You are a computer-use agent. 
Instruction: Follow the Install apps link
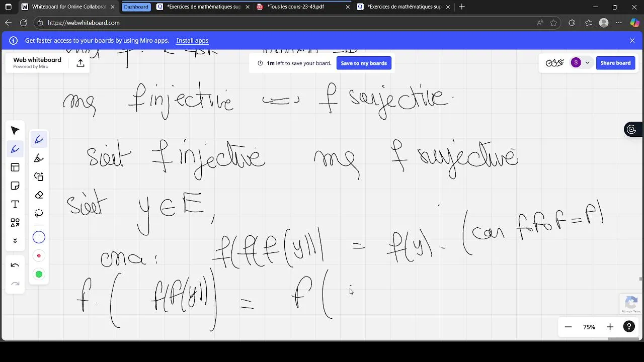192,41
